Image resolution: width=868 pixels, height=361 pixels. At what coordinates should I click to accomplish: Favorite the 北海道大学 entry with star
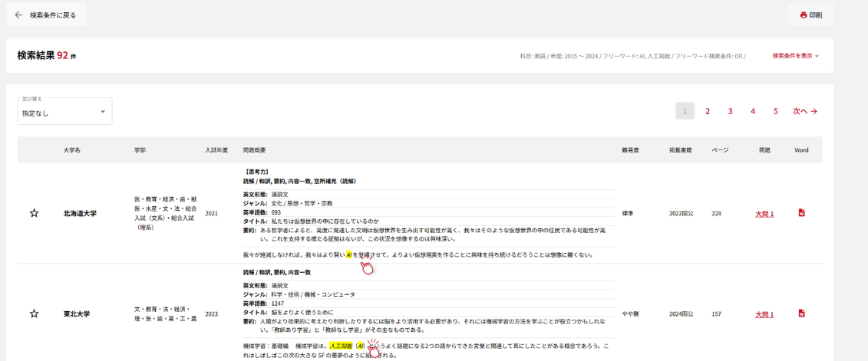[34, 213]
